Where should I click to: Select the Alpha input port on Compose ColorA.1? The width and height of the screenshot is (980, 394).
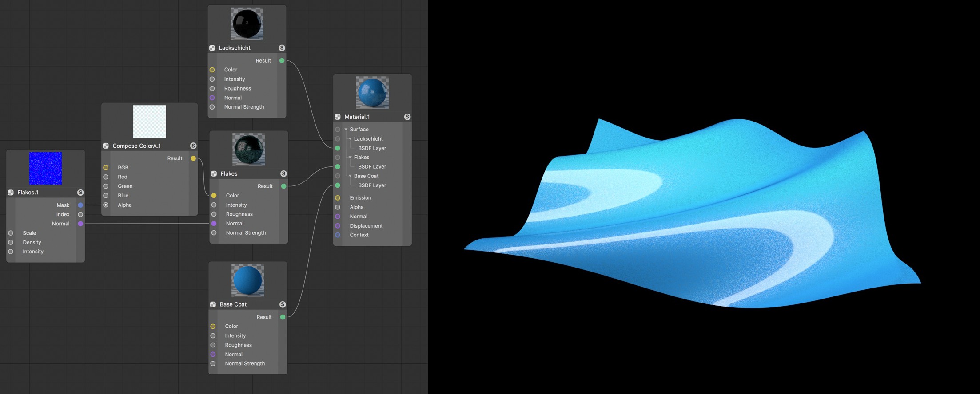pos(106,205)
